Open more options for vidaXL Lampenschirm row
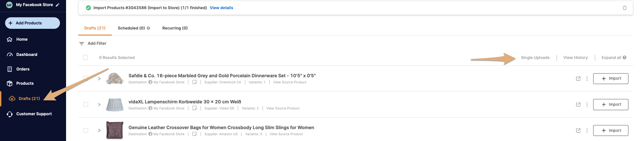This screenshot has width=644, height=141. pos(587,105)
